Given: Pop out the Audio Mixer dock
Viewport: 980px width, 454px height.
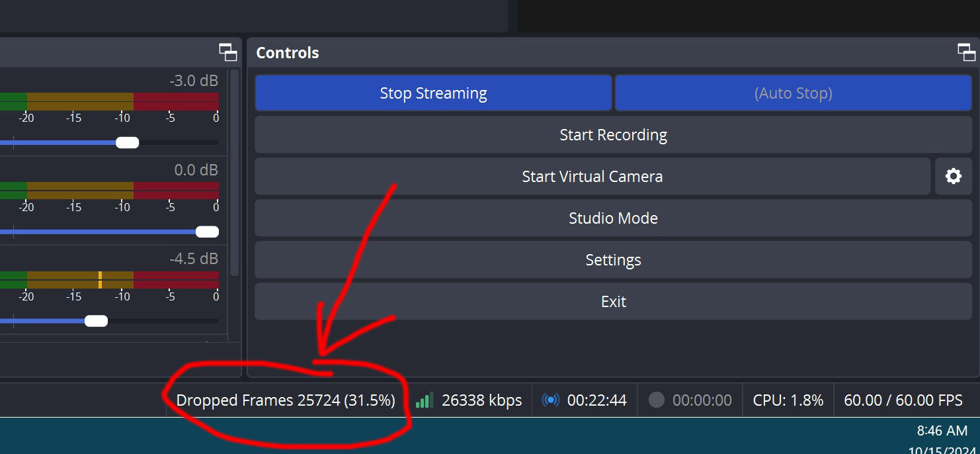Looking at the screenshot, I should point(227,52).
